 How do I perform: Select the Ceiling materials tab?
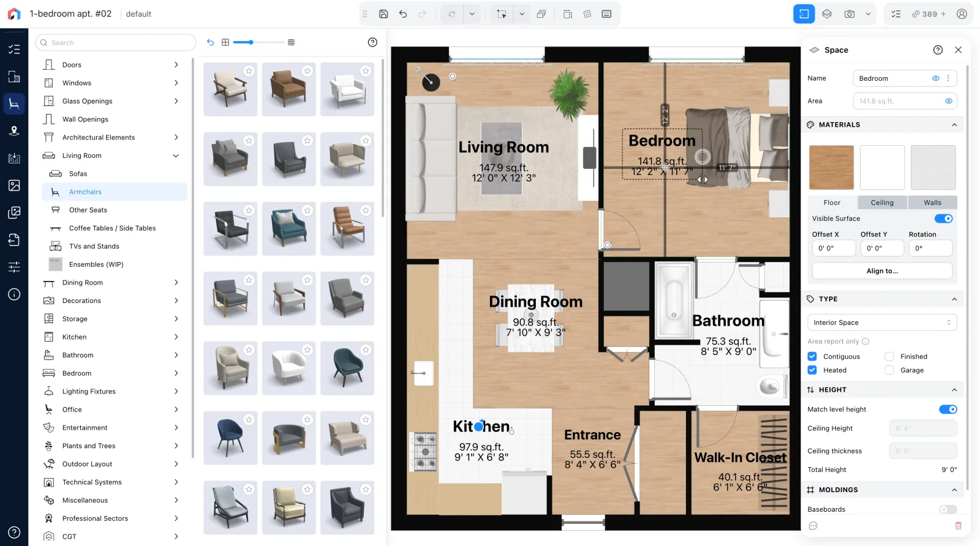pyautogui.click(x=882, y=203)
